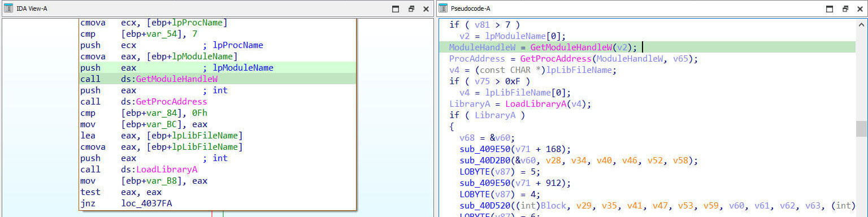
Task: Click the 'lea eax, [ebp+lpLibFileName]' instruction
Action: pos(162,136)
